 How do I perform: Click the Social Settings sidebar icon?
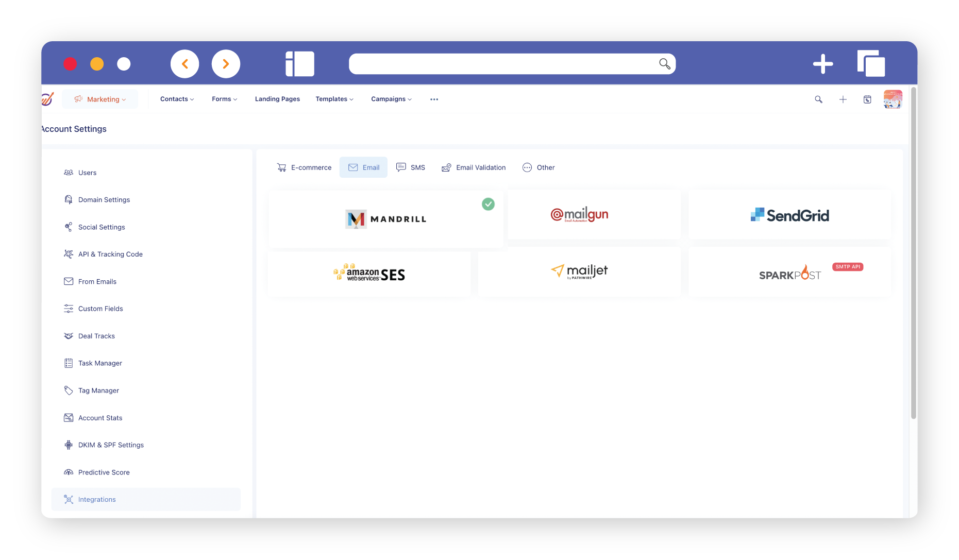(69, 227)
